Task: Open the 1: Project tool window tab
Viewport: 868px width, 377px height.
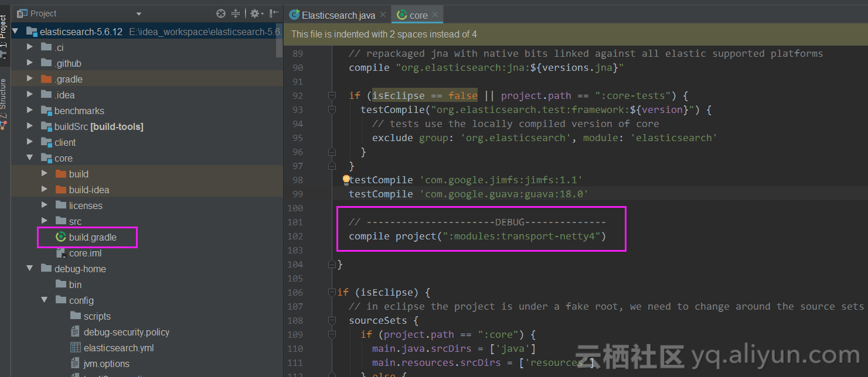Action: coord(5,35)
